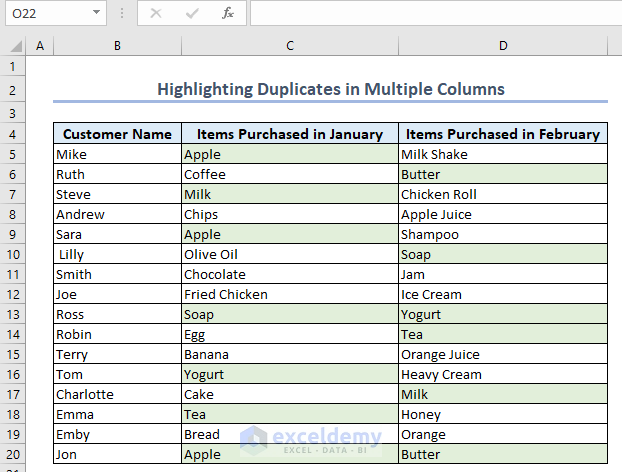This screenshot has height=472, width=622.
Task: Select row 12 header
Action: coord(13,294)
